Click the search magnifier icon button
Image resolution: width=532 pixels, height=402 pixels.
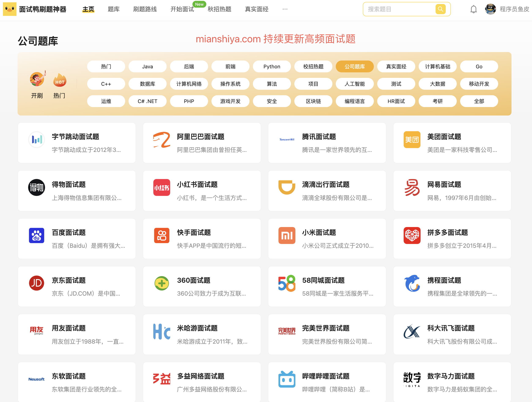coord(440,9)
